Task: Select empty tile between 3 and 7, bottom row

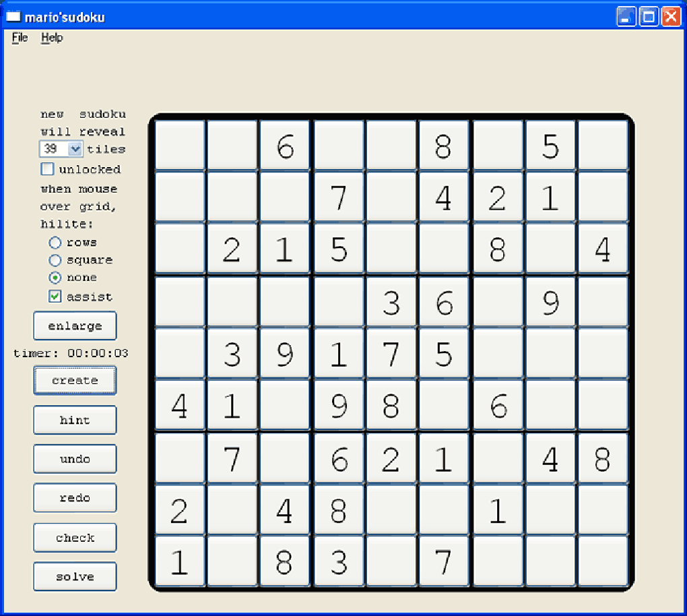Action: pos(391,561)
